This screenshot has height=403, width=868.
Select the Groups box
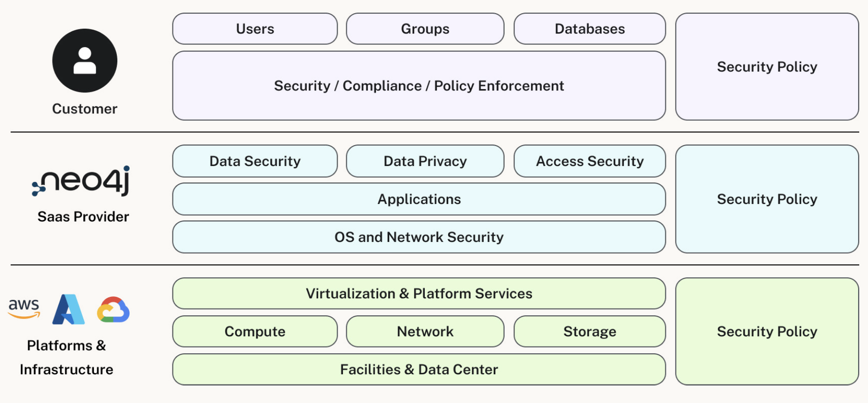click(x=425, y=29)
